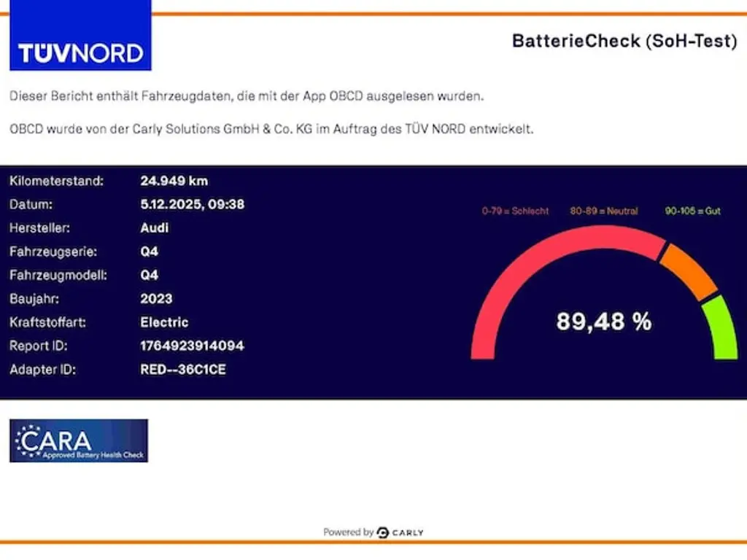This screenshot has width=747, height=560.
Task: Click the orange segment of the gauge
Action: (x=689, y=270)
